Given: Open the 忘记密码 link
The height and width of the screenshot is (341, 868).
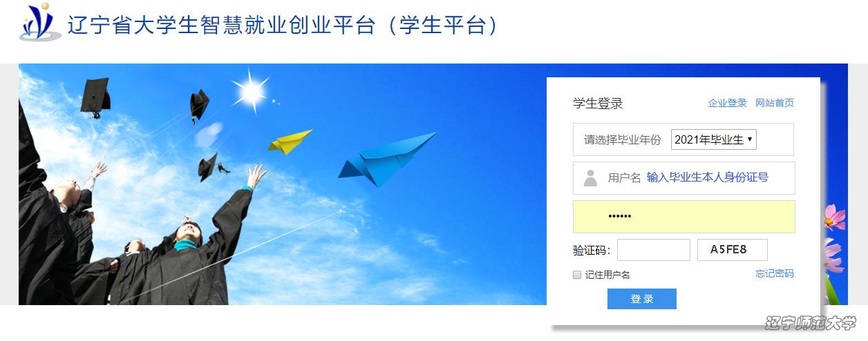Looking at the screenshot, I should [775, 274].
